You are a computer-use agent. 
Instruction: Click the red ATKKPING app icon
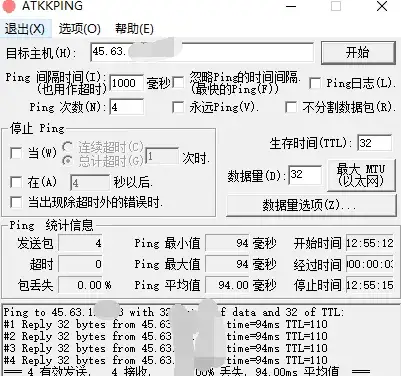tap(9, 6)
